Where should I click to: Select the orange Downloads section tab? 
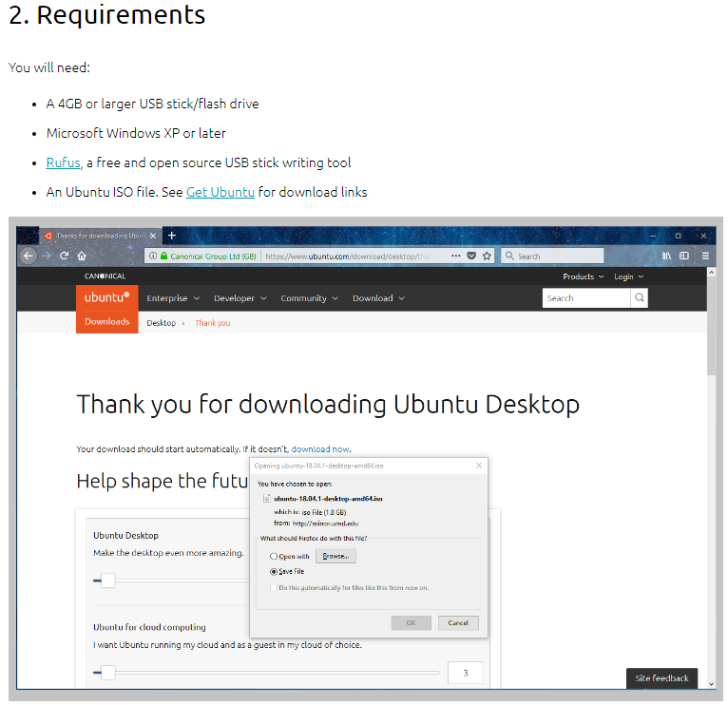coord(106,322)
